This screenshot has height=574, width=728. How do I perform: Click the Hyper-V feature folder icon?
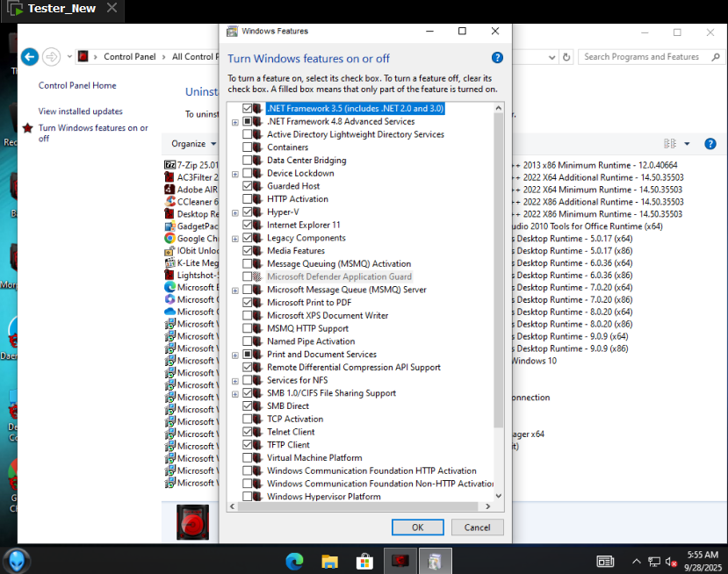[257, 212]
